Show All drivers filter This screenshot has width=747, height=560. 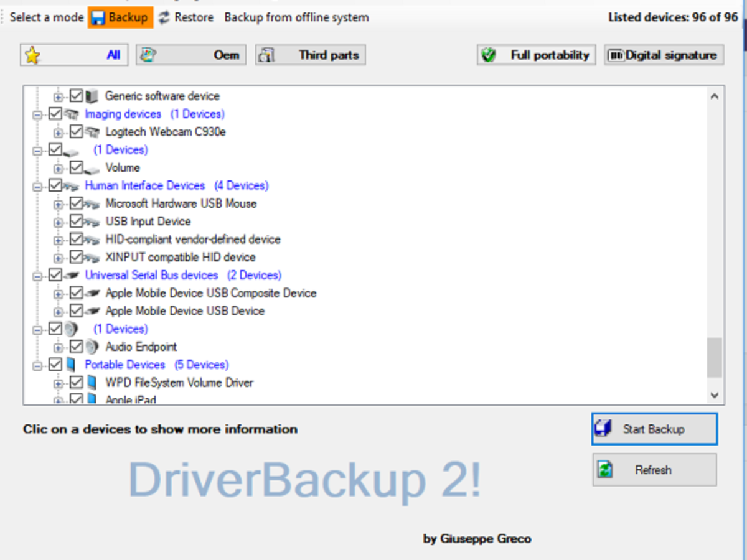(74, 55)
